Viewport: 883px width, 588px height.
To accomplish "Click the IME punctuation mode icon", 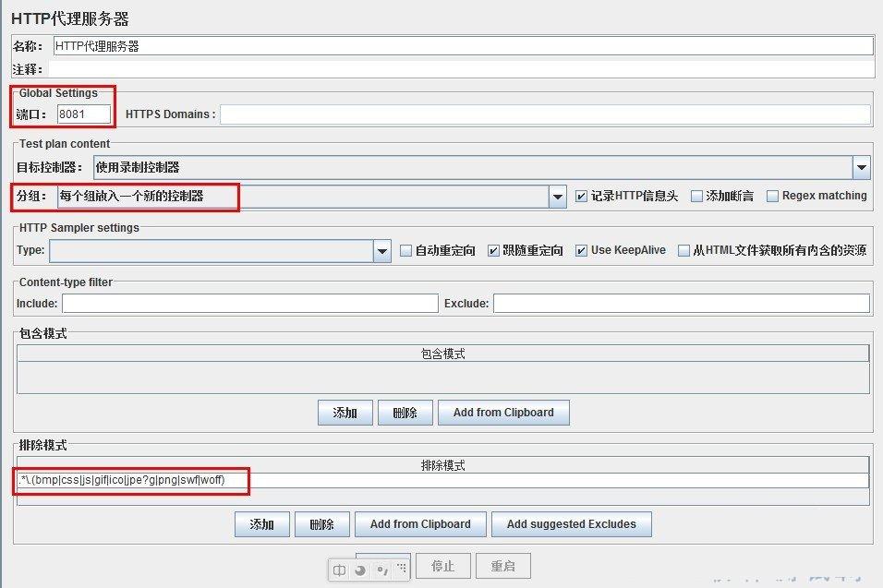I will click(x=381, y=570).
